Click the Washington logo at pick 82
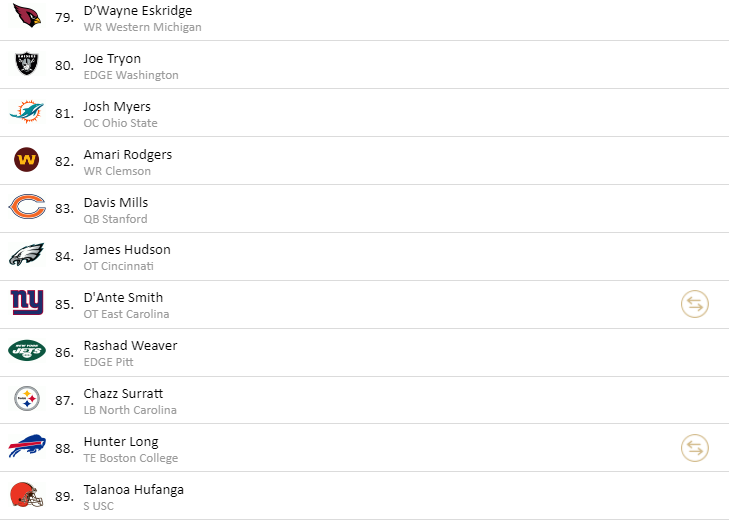The image size is (729, 521). click(x=27, y=160)
